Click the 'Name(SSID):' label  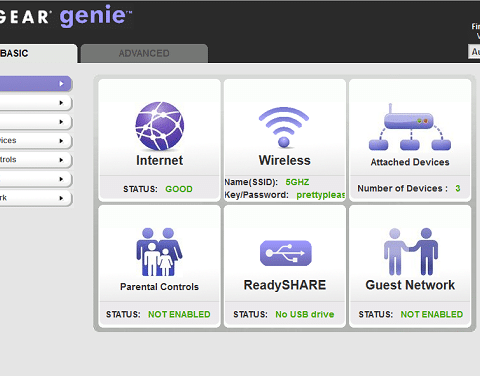point(251,182)
